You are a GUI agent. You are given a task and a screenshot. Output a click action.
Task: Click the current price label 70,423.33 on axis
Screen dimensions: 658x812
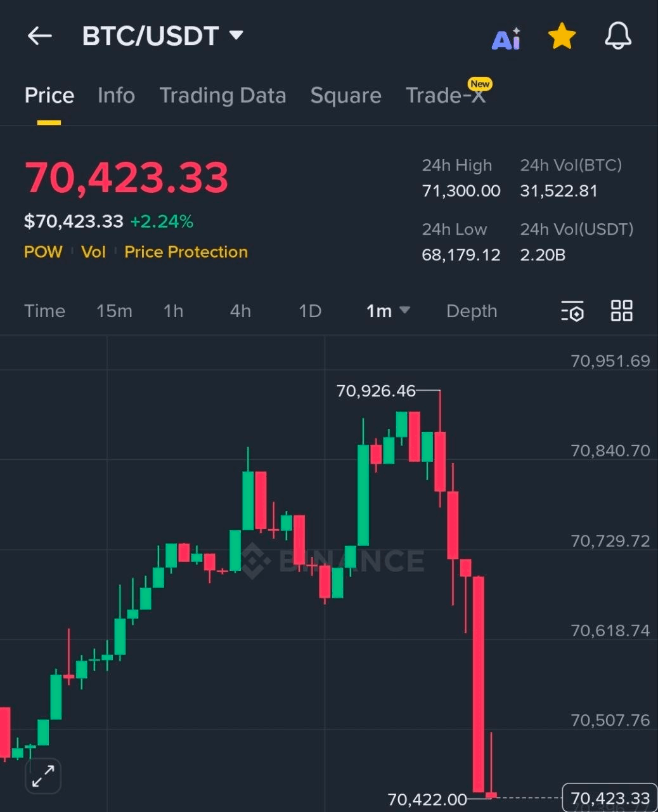610,798
